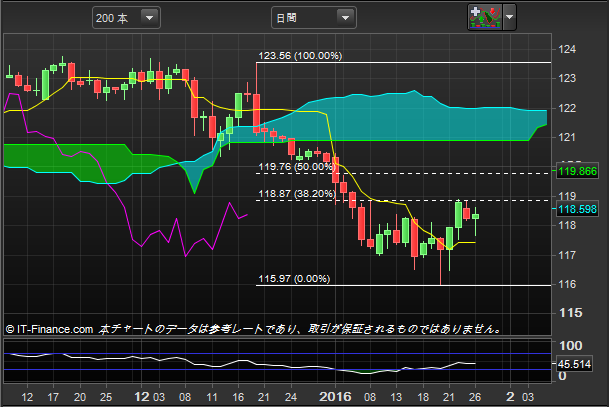
Task: Click the green 119.866 price tag
Action: pyautogui.click(x=577, y=171)
